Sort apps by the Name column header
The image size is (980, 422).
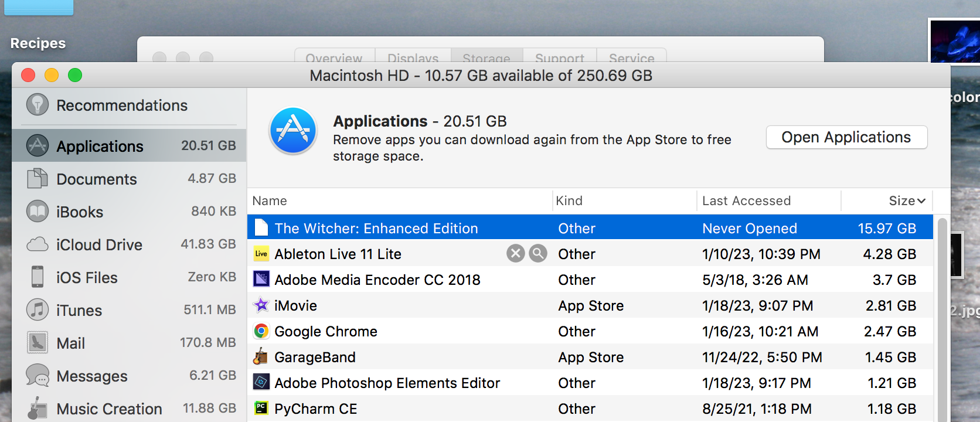point(270,201)
